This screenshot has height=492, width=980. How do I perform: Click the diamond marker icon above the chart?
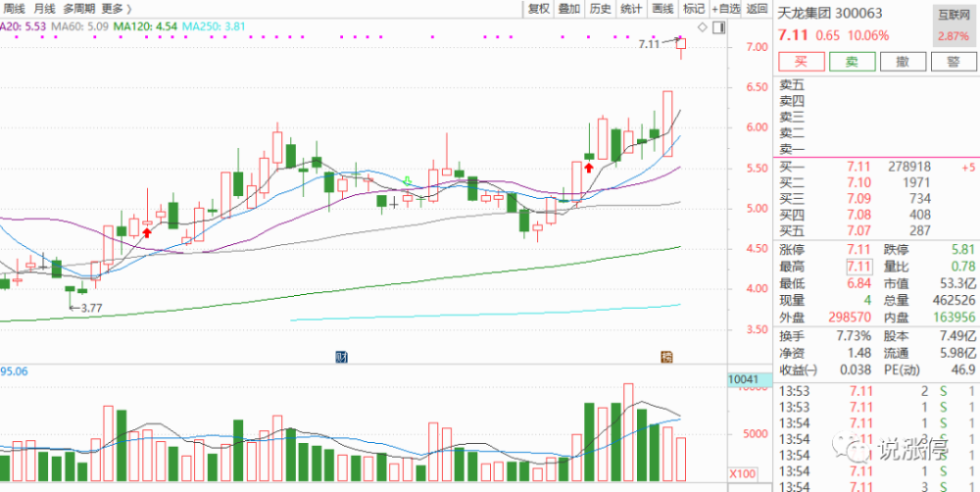703,26
